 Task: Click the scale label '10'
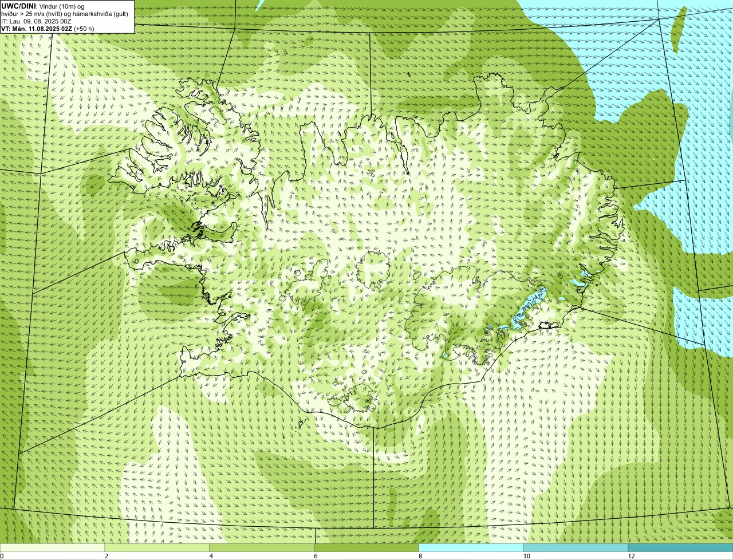pos(526,556)
